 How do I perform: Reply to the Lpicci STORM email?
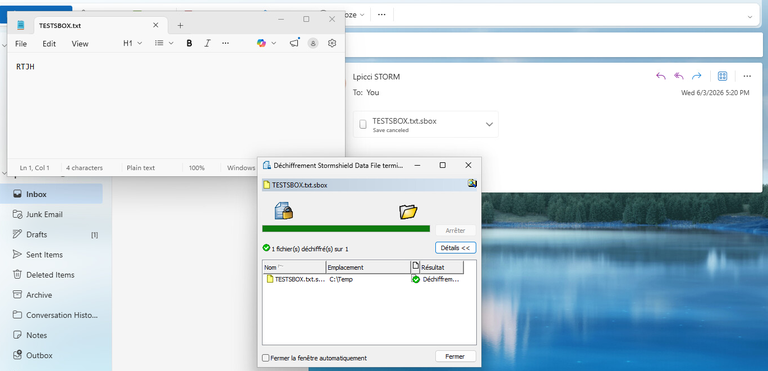tap(661, 76)
